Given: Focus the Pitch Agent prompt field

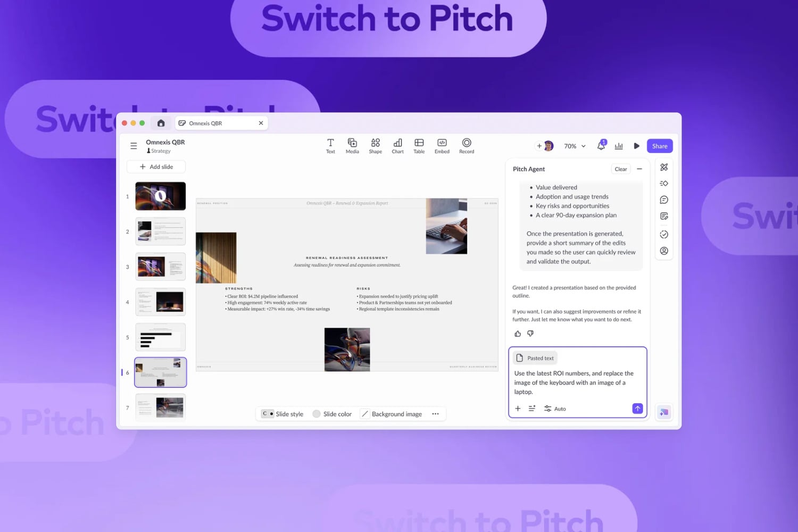Looking at the screenshot, I should pyautogui.click(x=577, y=383).
